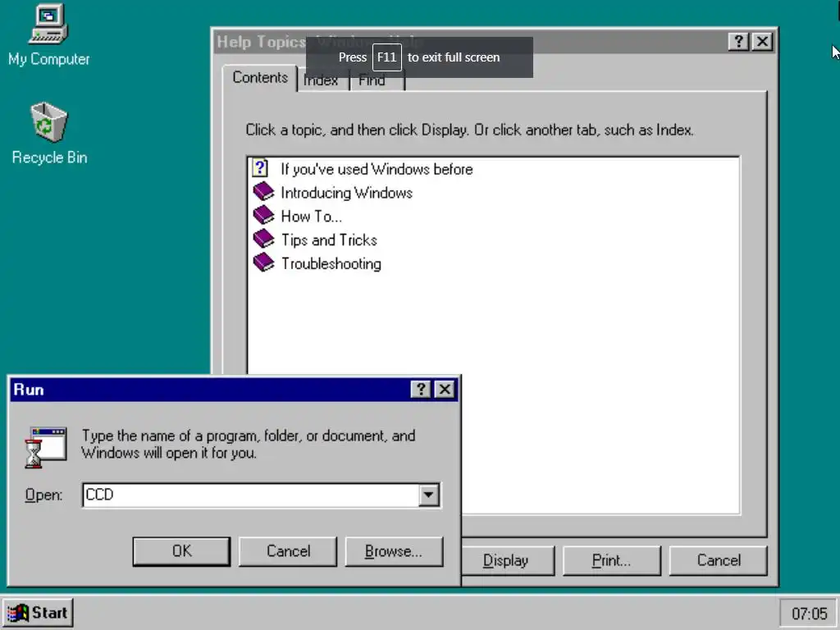Click the help question mark in Run title bar
Screen dimensions: 840x630
(421, 389)
